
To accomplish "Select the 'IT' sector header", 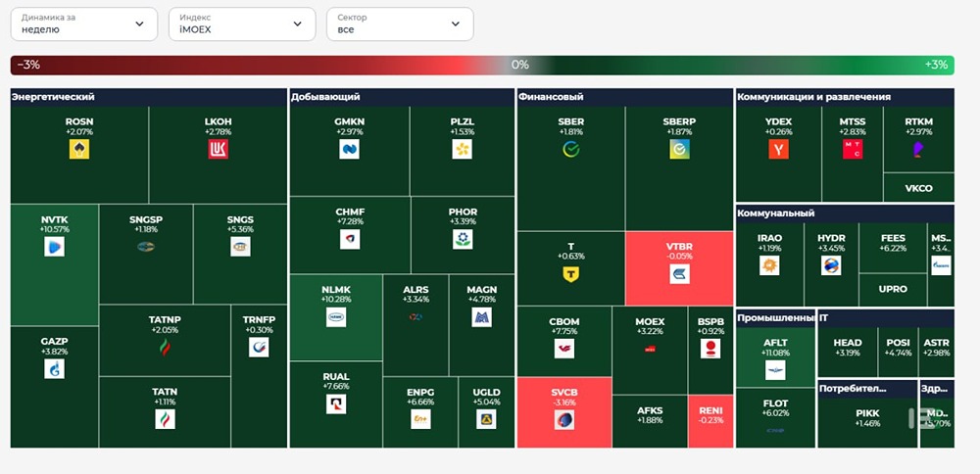I will (x=886, y=318).
